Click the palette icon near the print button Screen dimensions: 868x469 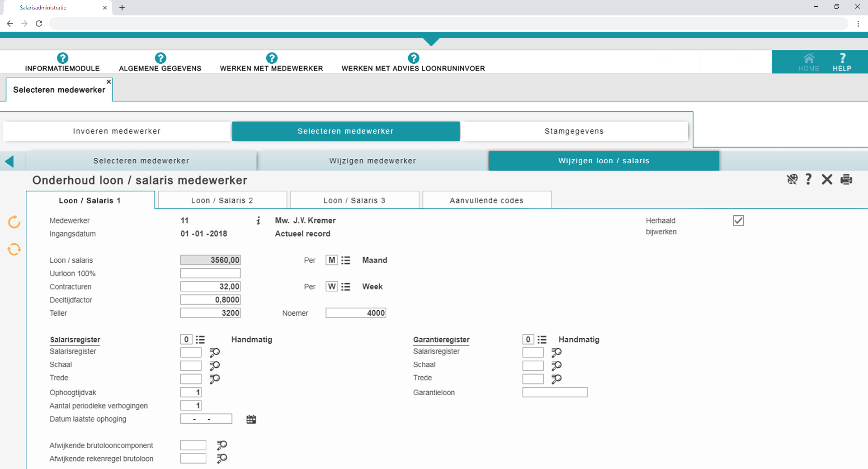coord(792,180)
